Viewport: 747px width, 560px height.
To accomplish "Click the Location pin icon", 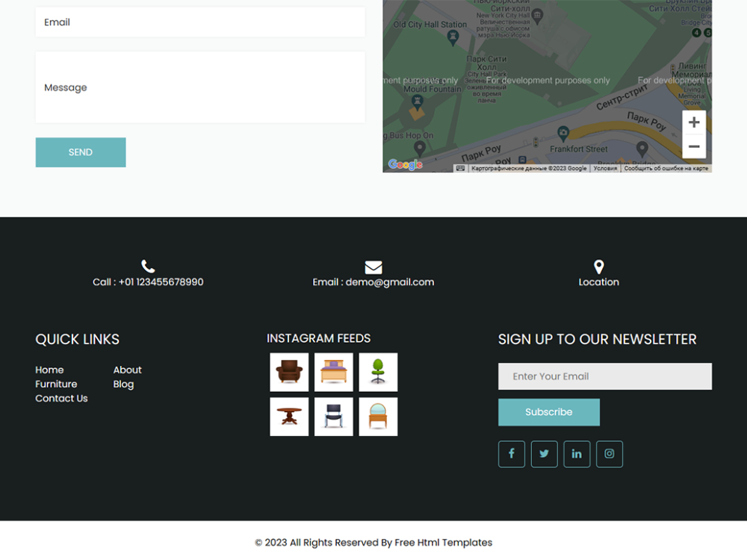I will point(598,265).
